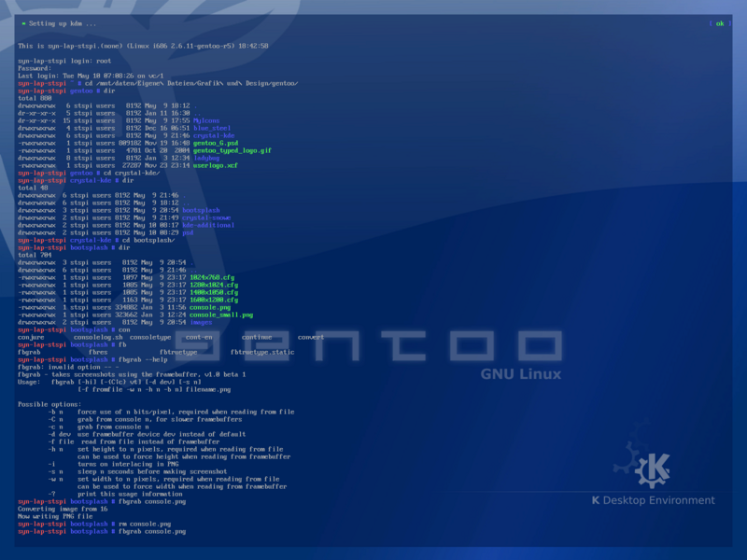Image resolution: width=747 pixels, height=560 pixels.
Task: Click the "total 48" line
Action: coord(33,188)
